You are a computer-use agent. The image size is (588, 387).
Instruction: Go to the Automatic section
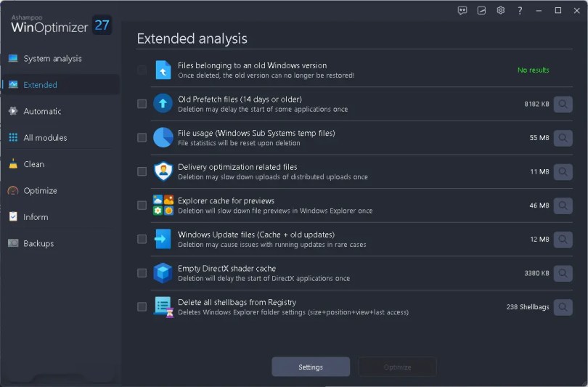tap(61, 111)
